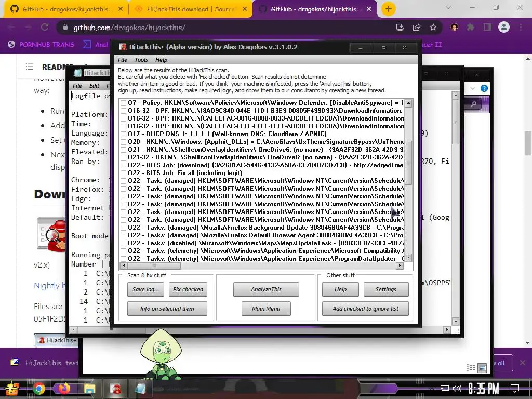Click the magnifier search icon in background window
Viewport: 532px width, 399px height.
(x=473, y=104)
